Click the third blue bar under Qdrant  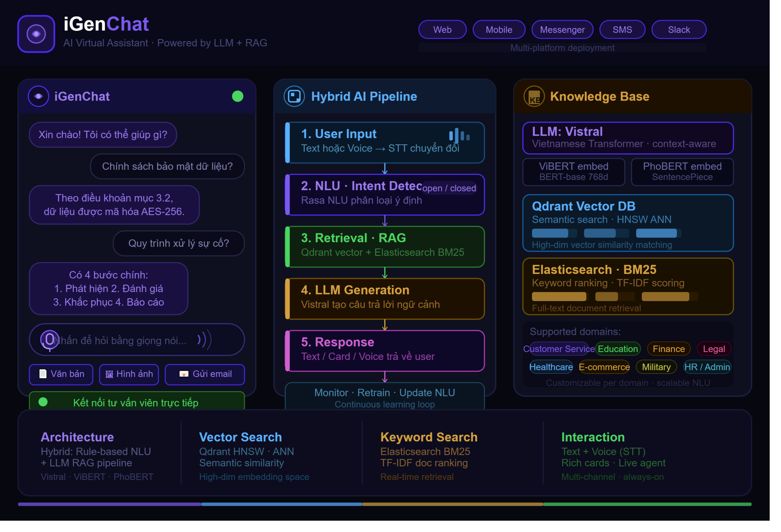pos(657,233)
